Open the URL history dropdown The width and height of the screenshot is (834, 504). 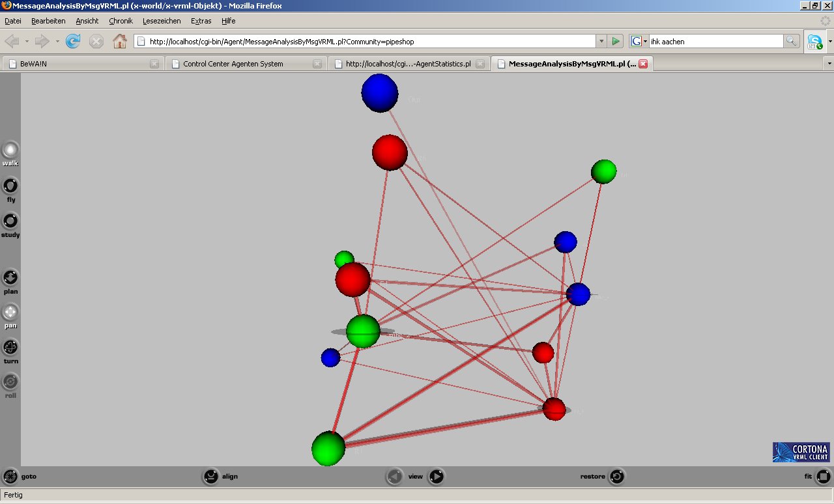[601, 42]
